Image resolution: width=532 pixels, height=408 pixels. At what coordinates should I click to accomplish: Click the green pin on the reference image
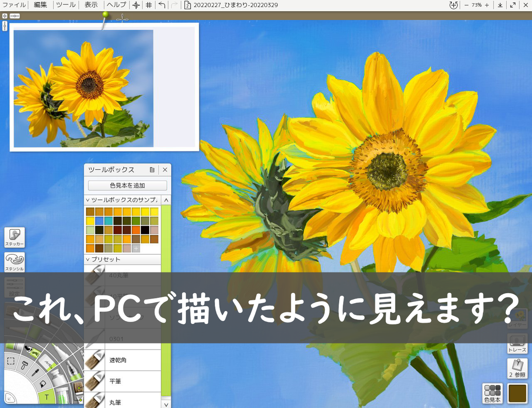click(x=105, y=15)
